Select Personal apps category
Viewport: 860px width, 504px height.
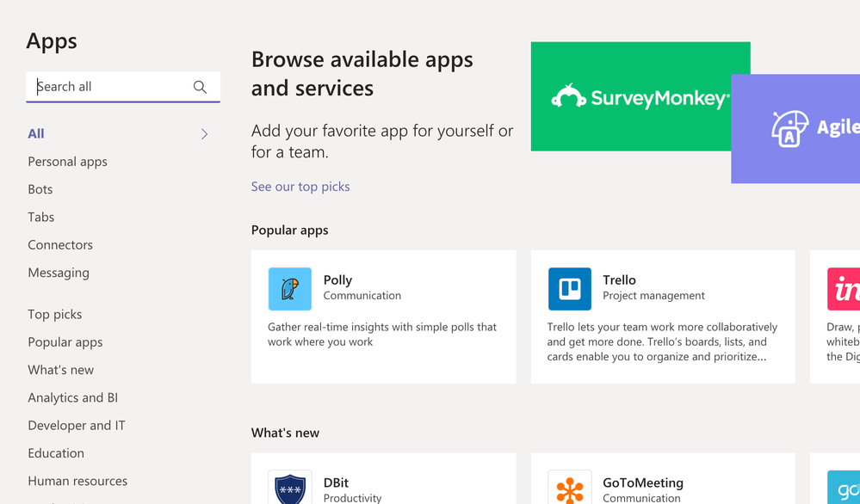click(x=67, y=162)
